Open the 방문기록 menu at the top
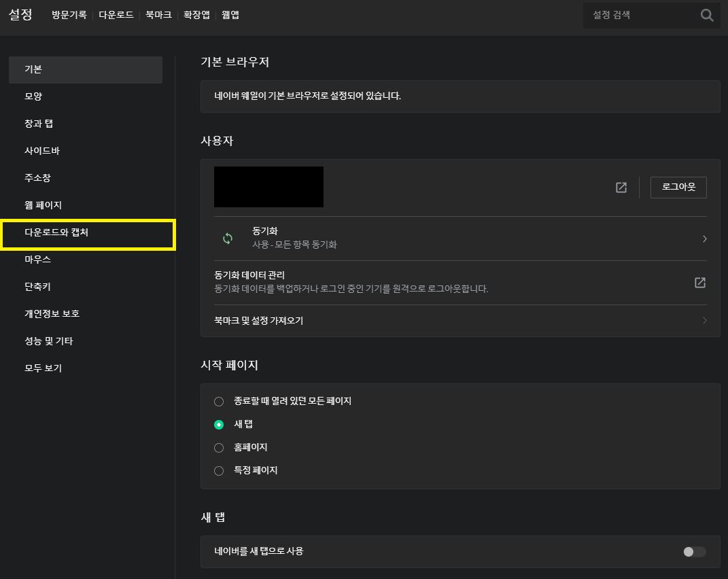 click(69, 15)
